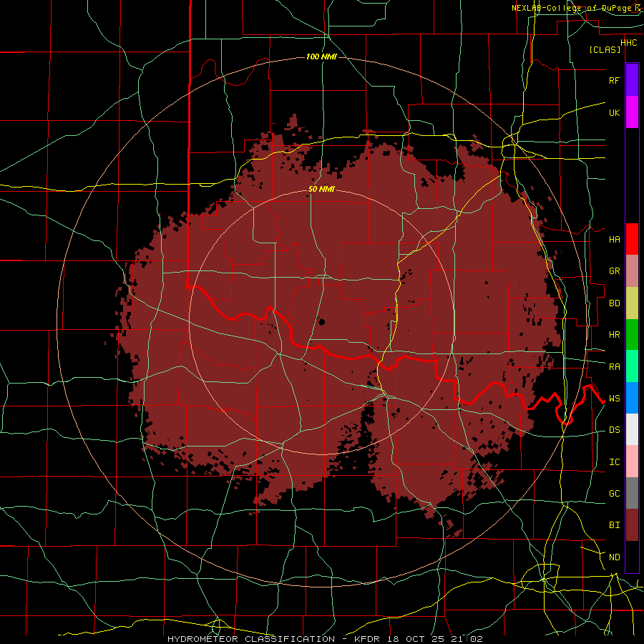Image resolution: width=644 pixels, height=644 pixels.
Task: Select the BD yellow legend swatch
Action: pos(632,303)
